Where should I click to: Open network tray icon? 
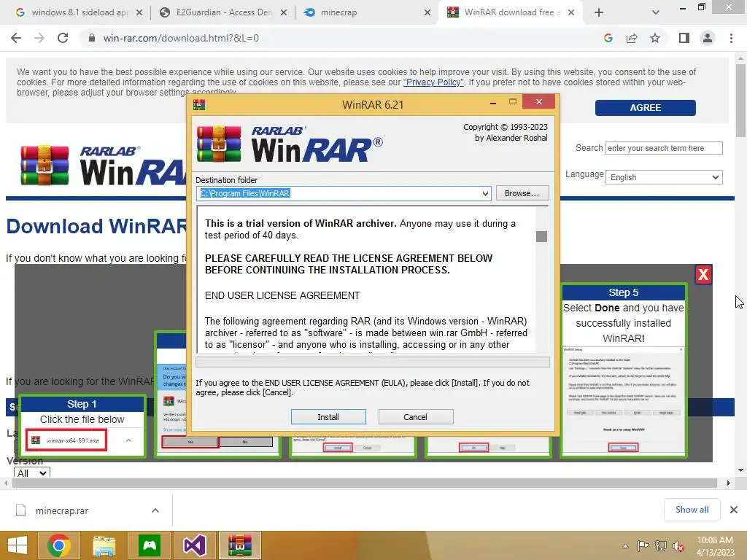[661, 546]
